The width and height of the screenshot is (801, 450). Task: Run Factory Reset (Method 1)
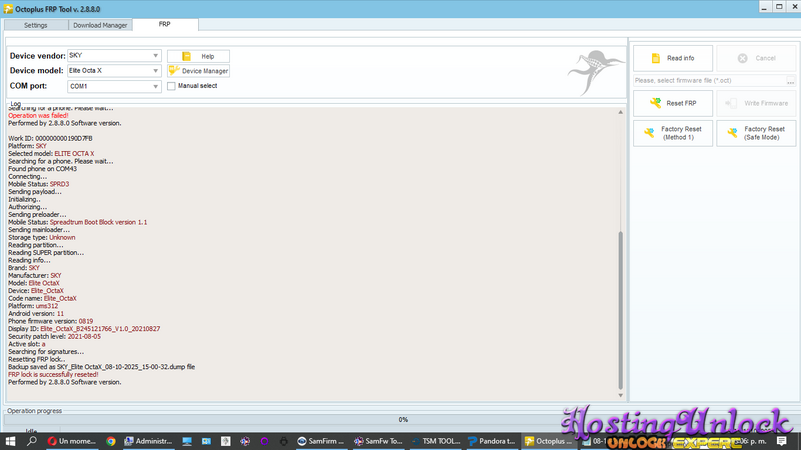pyautogui.click(x=672, y=133)
